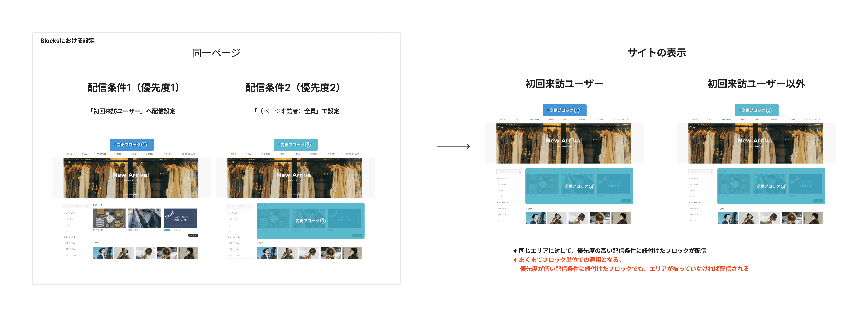868x317 pixels.
Task: Click 変更ブロック③ overlay in 初回来訪ユーザー以外 mockup
Action: point(771,186)
